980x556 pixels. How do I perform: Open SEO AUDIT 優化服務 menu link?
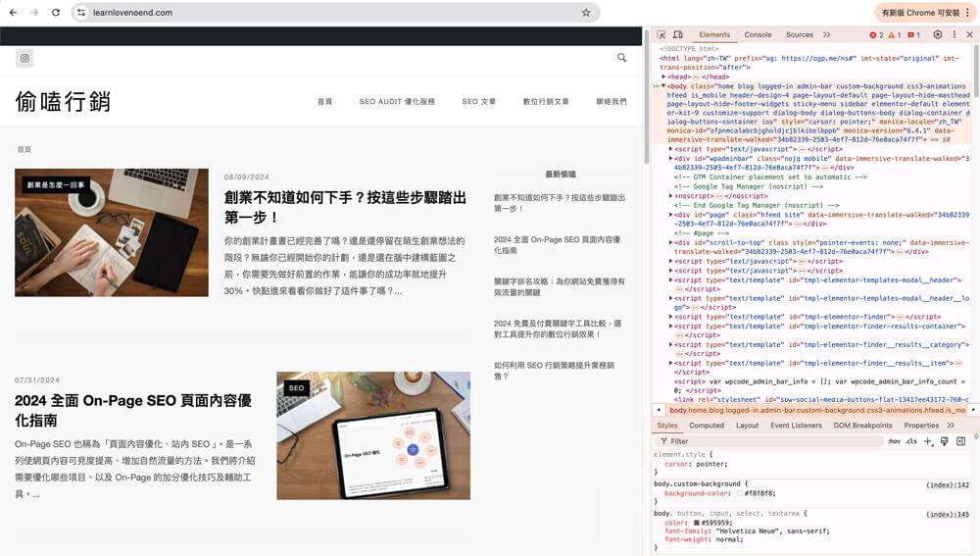pyautogui.click(x=397, y=101)
